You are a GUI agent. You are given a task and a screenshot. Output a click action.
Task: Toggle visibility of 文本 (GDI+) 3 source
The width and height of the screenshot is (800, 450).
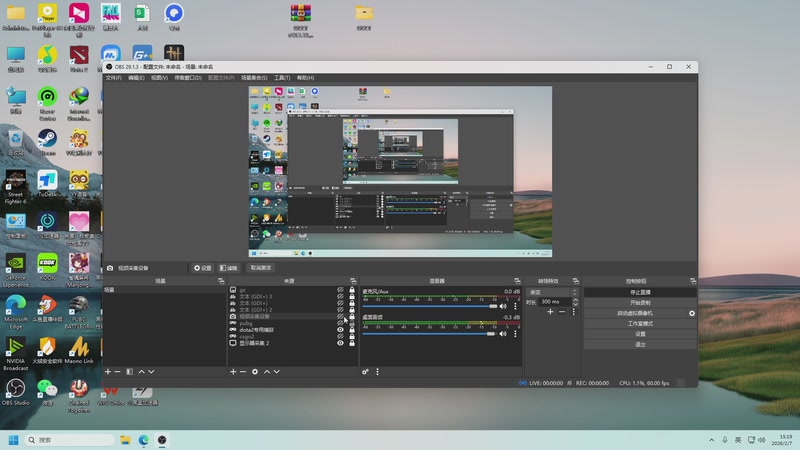tap(340, 296)
